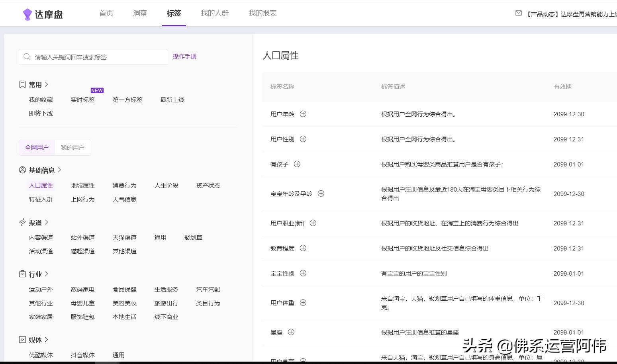Viewport: 617px width, 364px height.
Task: 点击宝宝年龄及孕龄旁的加号图标
Action: click(321, 194)
